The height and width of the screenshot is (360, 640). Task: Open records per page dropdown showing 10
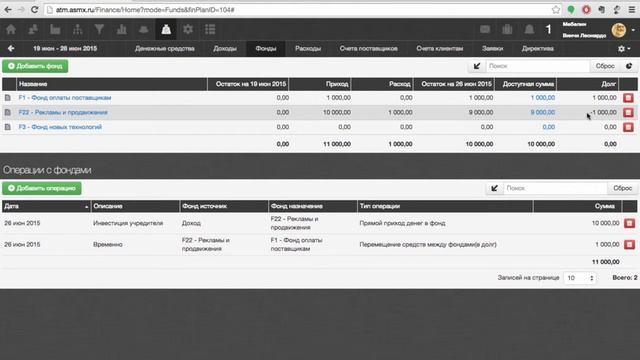(x=579, y=278)
